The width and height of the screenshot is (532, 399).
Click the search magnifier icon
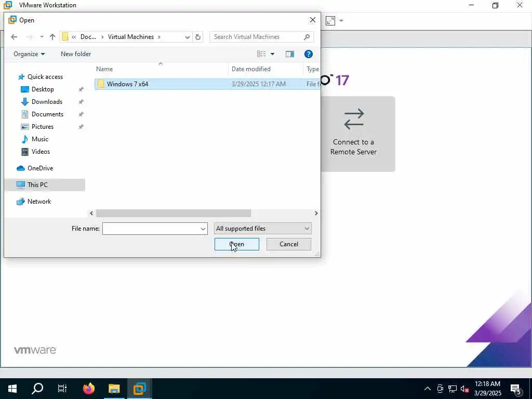[x=307, y=37]
